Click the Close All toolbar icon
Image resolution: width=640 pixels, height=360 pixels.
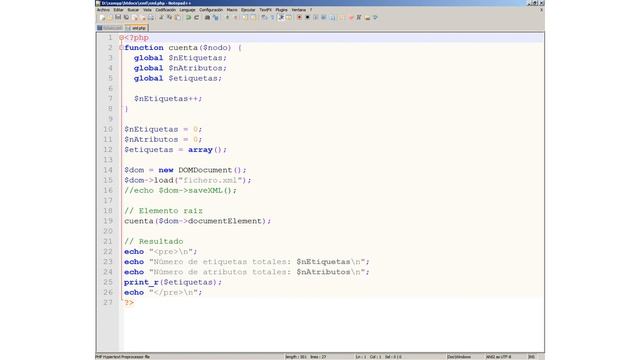click(x=143, y=18)
